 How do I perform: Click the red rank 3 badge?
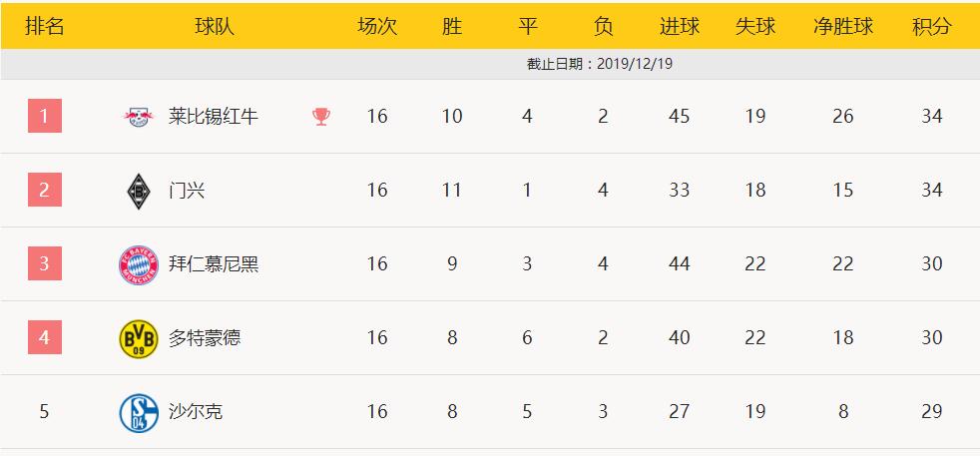coord(44,263)
